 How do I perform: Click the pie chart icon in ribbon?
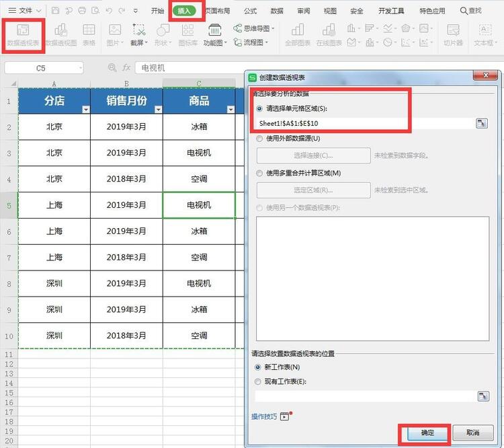(x=388, y=42)
